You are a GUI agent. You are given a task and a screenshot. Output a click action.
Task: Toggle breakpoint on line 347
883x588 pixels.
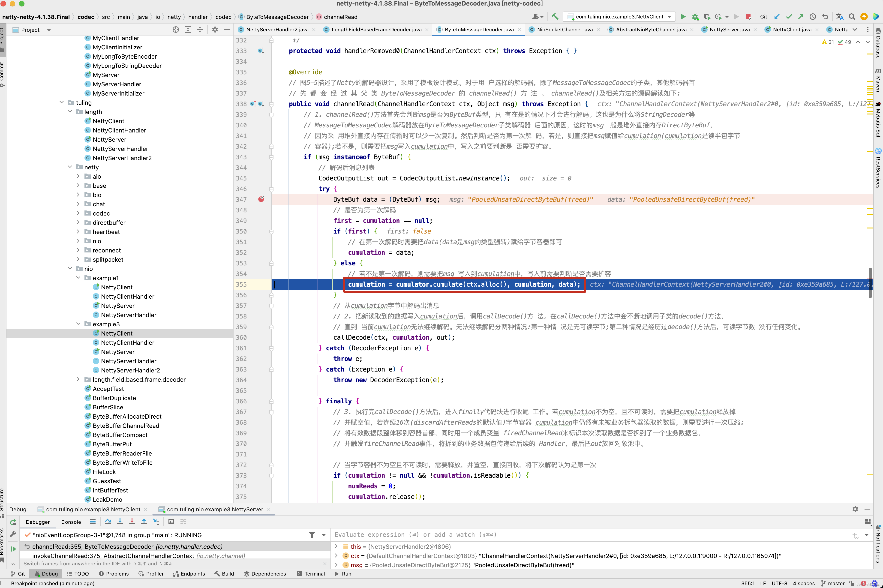261,199
